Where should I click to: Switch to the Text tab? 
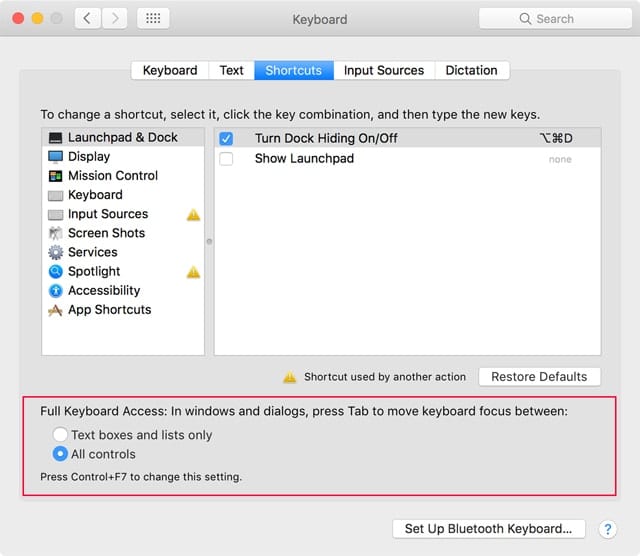point(231,70)
